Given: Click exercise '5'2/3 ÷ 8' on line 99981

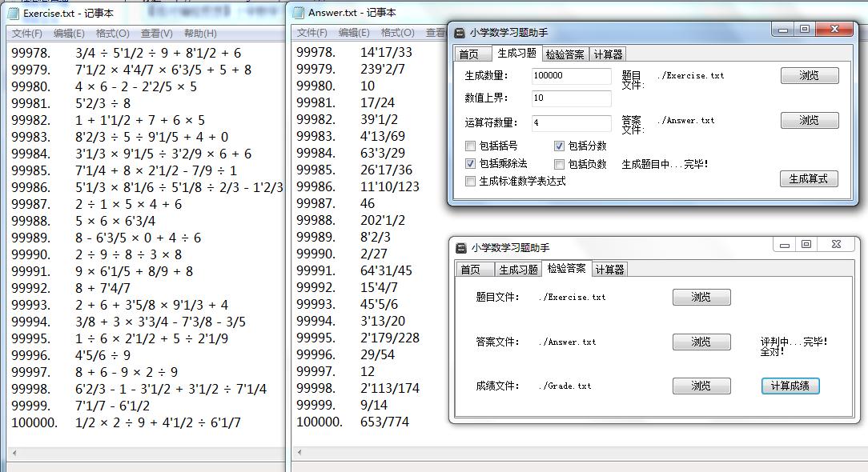Looking at the screenshot, I should [103, 103].
